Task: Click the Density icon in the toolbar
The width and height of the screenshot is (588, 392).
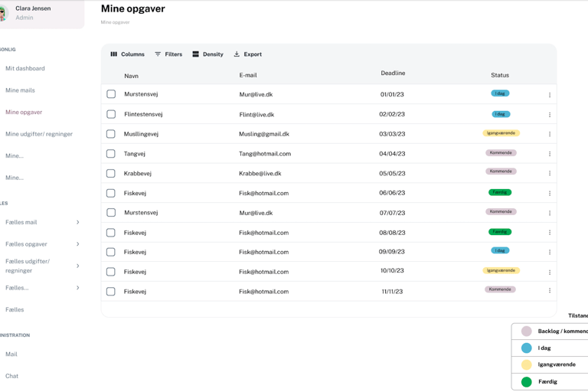Action: point(196,54)
